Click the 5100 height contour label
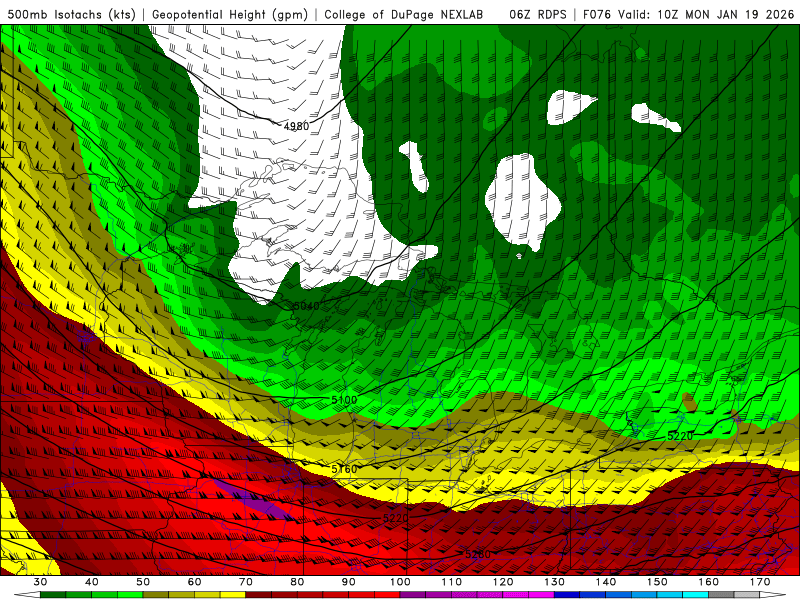The width and height of the screenshot is (800, 600). point(344,400)
